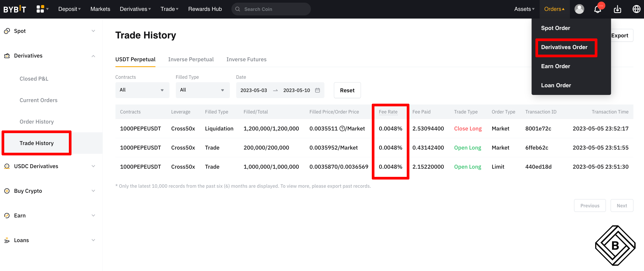
Task: Open Order History in sidebar
Action: [x=37, y=122]
